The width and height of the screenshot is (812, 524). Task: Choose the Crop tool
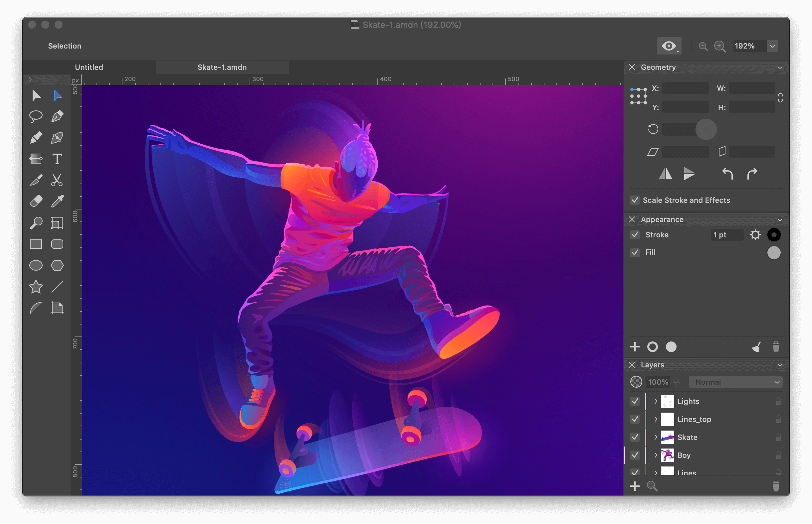click(57, 223)
